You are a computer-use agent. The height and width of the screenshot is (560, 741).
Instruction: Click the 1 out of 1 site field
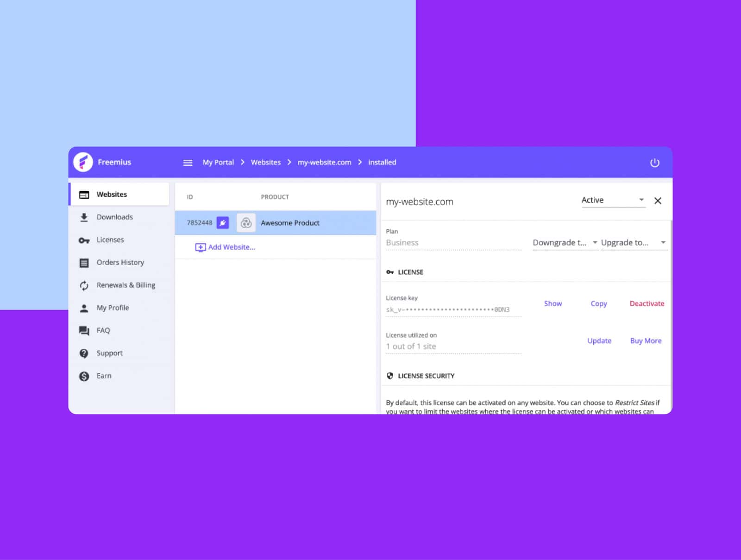point(453,346)
